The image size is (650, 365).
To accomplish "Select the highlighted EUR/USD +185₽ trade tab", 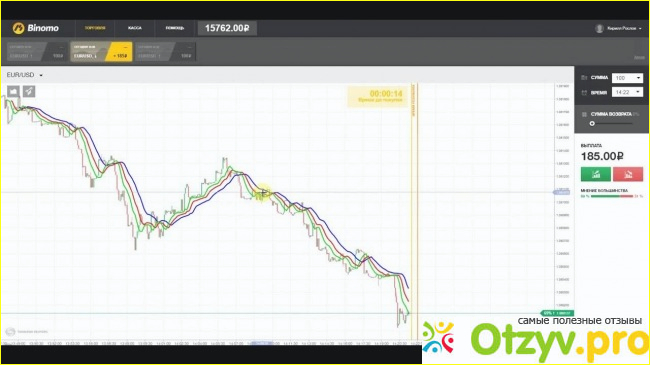I will (101, 51).
